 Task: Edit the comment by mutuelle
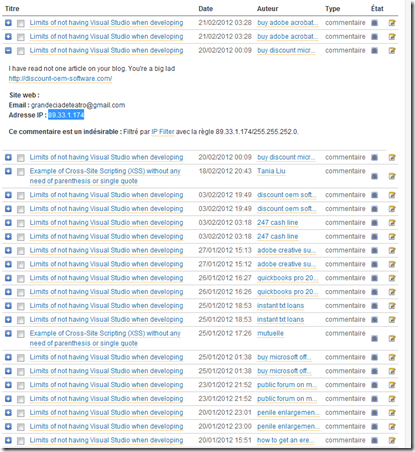click(x=392, y=339)
